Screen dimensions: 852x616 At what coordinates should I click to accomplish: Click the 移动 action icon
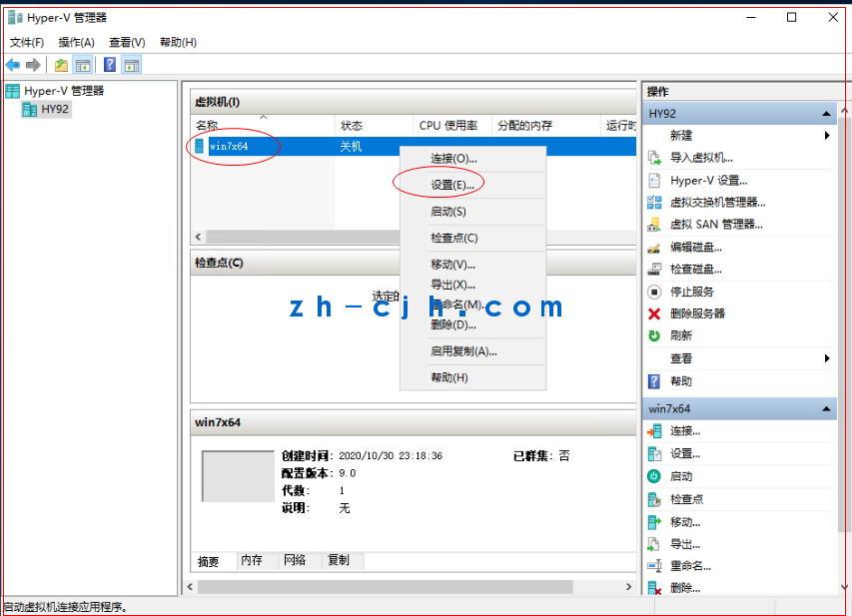pos(655,522)
